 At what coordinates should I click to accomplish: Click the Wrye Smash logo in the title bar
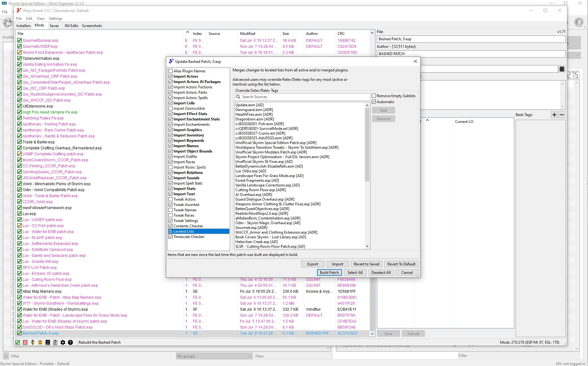(19, 10)
